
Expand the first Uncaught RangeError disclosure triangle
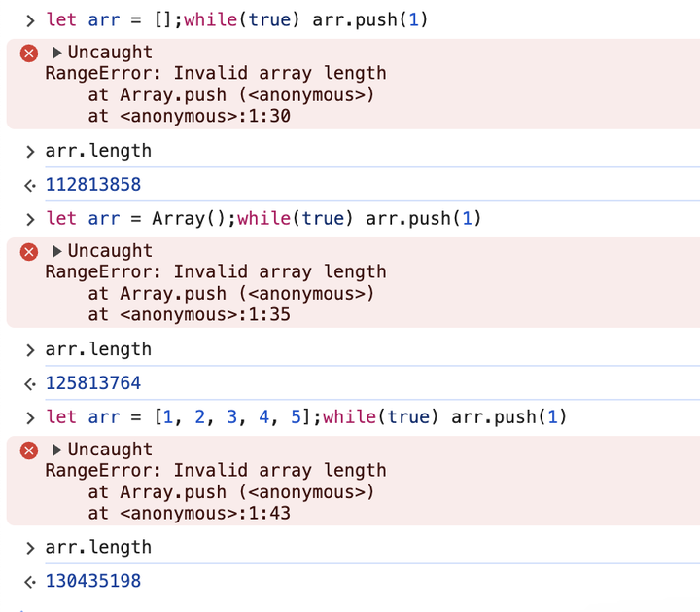[x=56, y=53]
